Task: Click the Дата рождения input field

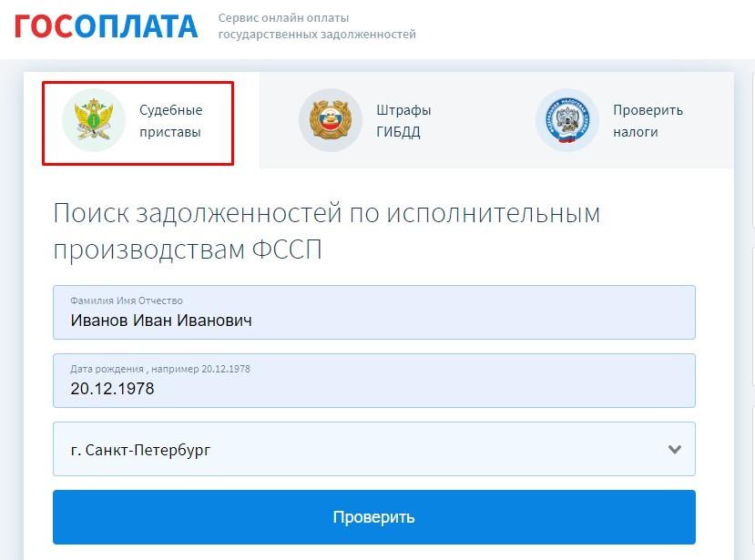Action: point(374,381)
